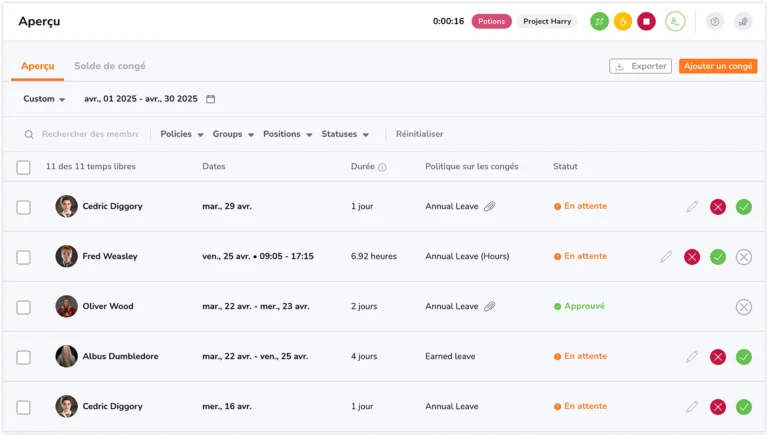Approve Cedric Diggory's 29 avr. leave request
Viewport: 768px width, 436px height.
[x=744, y=207]
